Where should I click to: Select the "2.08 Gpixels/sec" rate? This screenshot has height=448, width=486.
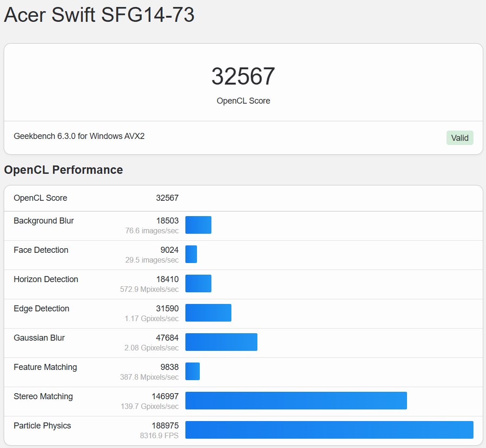[151, 348]
